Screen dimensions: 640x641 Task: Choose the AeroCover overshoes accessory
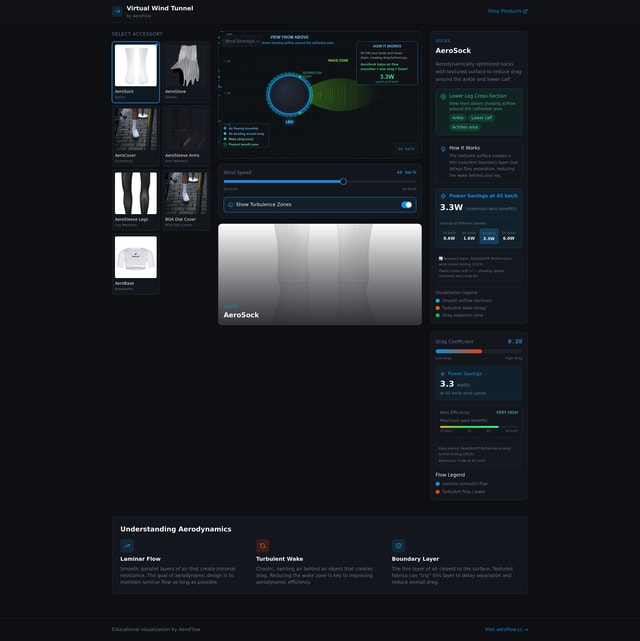coord(136,135)
